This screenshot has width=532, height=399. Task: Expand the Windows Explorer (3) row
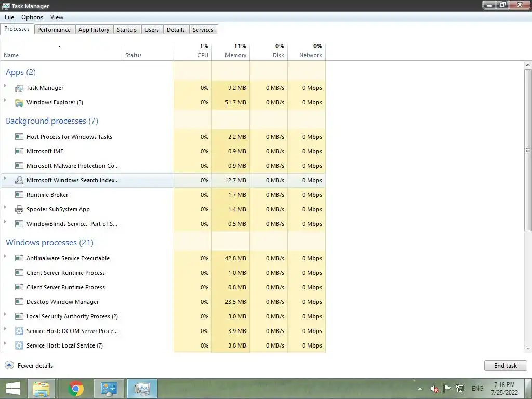coord(5,100)
